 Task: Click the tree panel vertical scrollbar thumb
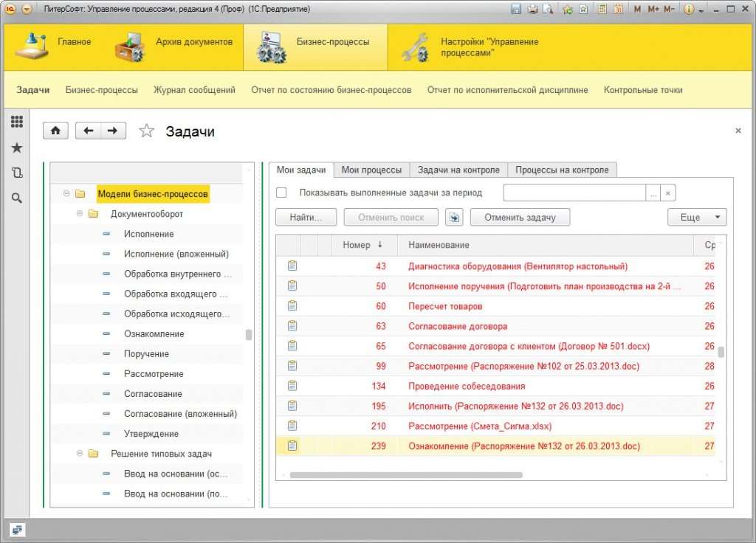249,334
